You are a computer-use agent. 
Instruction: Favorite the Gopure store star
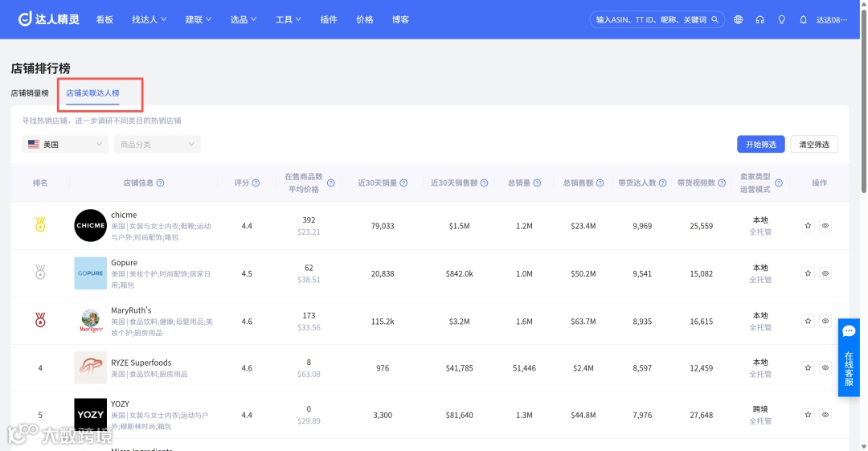[808, 273]
